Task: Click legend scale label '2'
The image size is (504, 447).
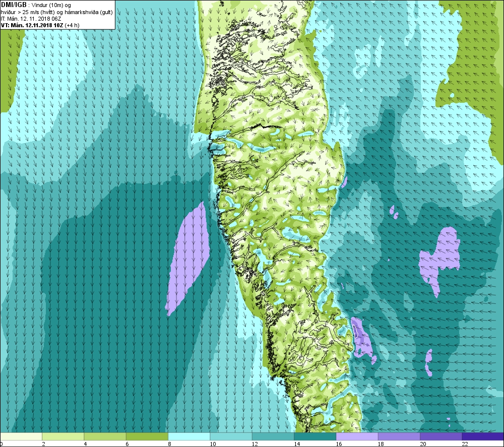Action: pyautogui.click(x=43, y=444)
